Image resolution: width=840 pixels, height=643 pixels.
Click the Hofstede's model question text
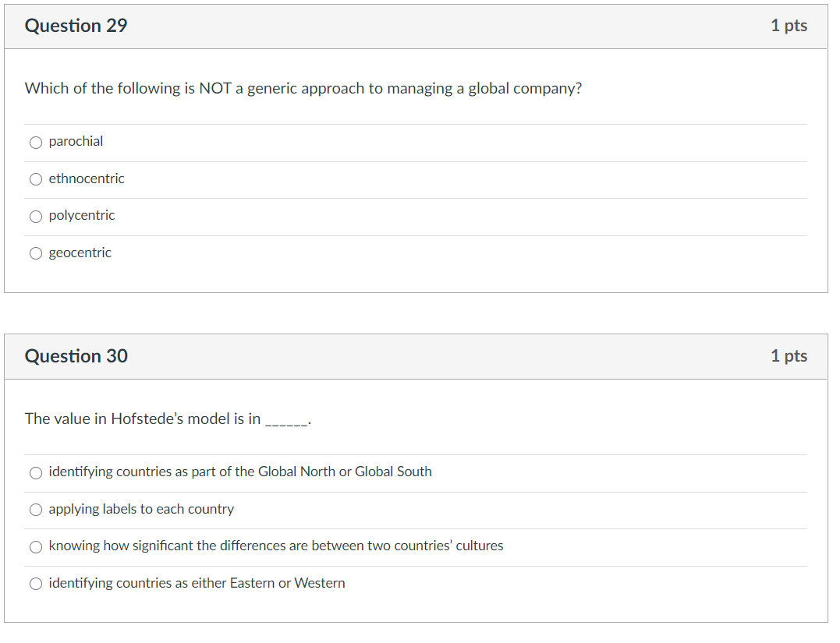(x=168, y=419)
